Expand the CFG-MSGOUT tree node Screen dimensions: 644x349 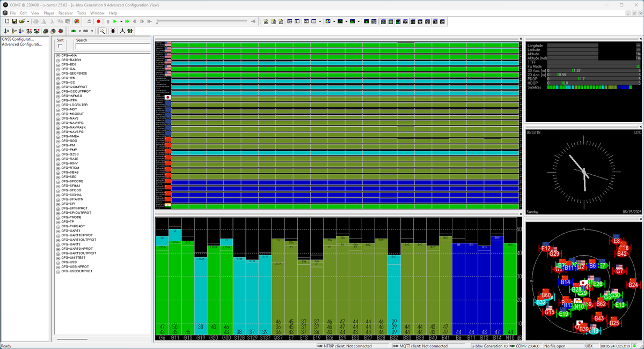(x=57, y=114)
